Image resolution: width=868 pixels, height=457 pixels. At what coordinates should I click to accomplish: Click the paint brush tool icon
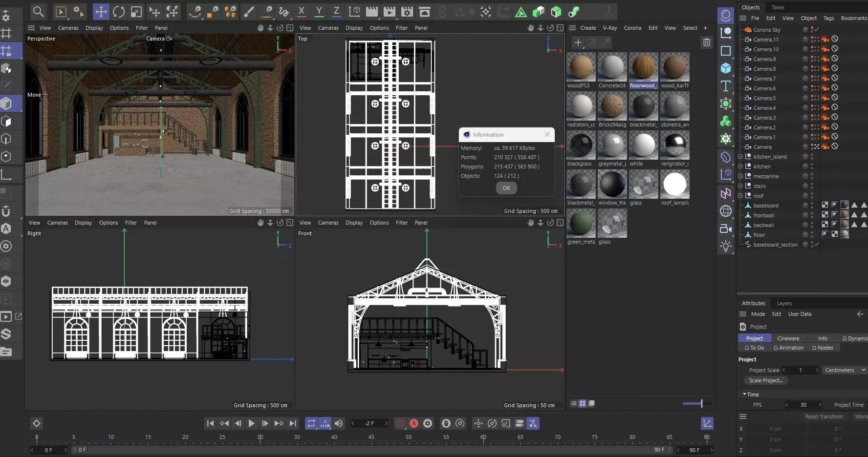249,11
